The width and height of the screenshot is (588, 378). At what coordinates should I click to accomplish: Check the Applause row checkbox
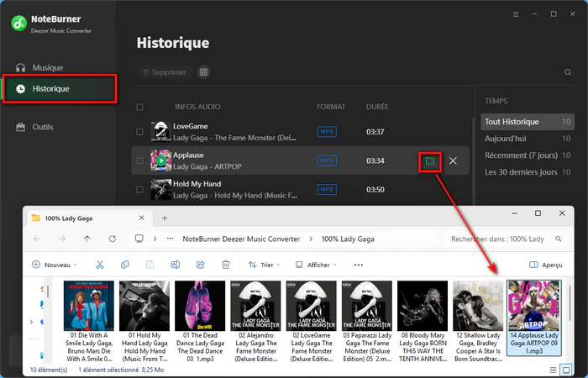click(x=139, y=160)
